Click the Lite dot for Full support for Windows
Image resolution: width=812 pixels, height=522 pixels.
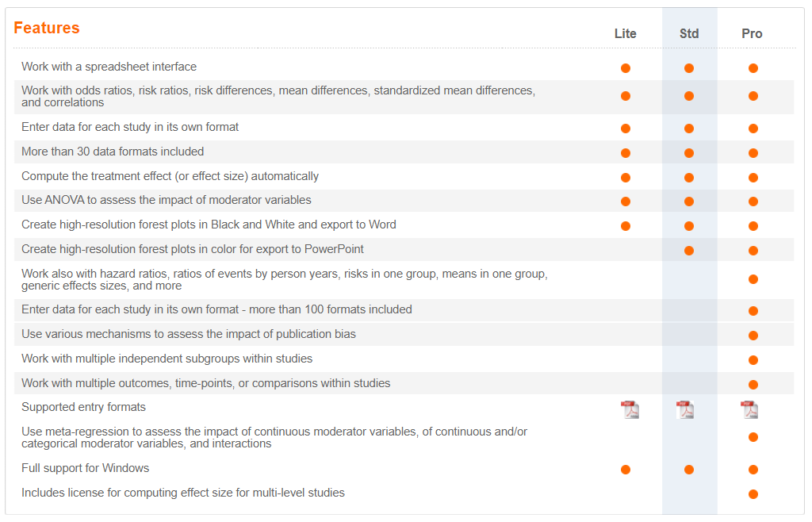click(626, 470)
